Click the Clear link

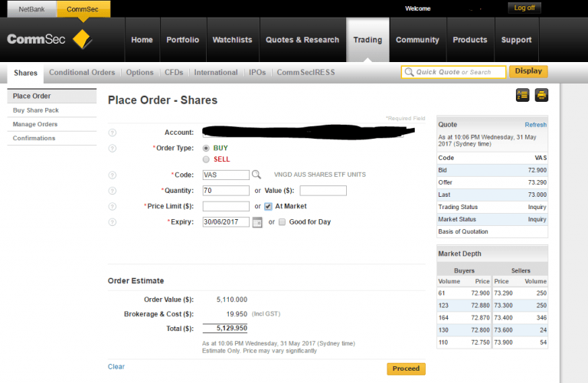(x=116, y=366)
